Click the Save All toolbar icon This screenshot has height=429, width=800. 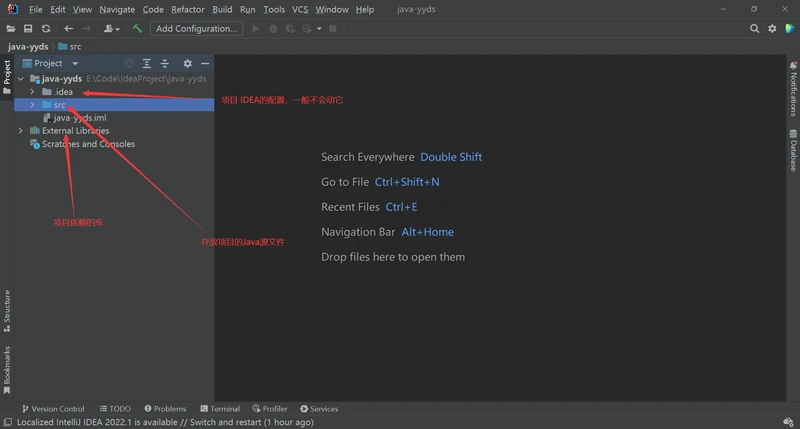(x=28, y=29)
